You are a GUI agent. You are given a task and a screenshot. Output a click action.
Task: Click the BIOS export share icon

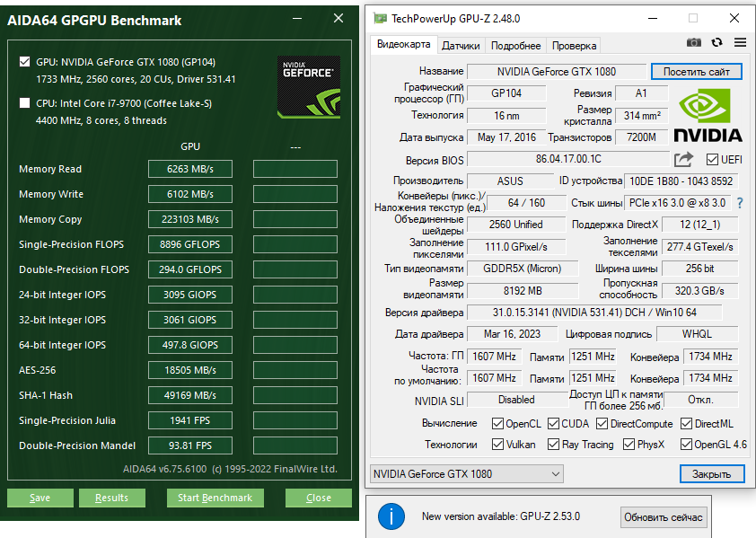(x=683, y=159)
